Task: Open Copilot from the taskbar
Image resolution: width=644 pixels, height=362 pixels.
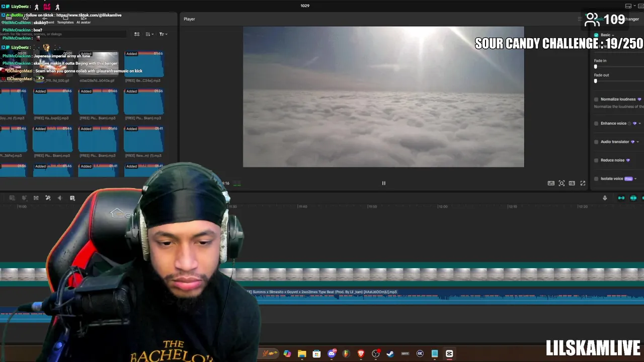Action: click(x=287, y=354)
